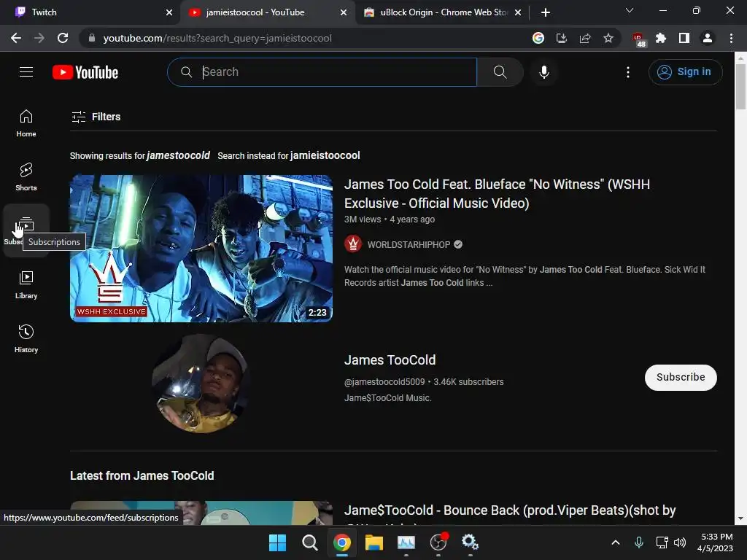Go to Home in sidebar
This screenshot has height=560, width=747.
[x=26, y=122]
